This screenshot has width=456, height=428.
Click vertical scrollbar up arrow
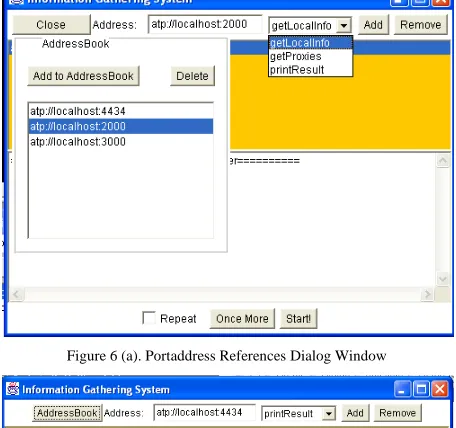coord(443,161)
